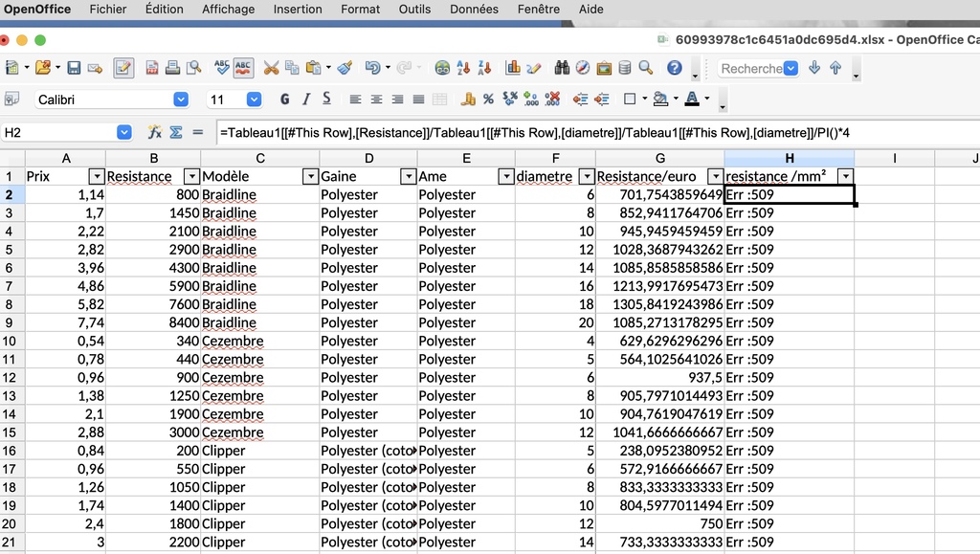Send document as e-mail
Screen dimensions: 980x554
95,68
